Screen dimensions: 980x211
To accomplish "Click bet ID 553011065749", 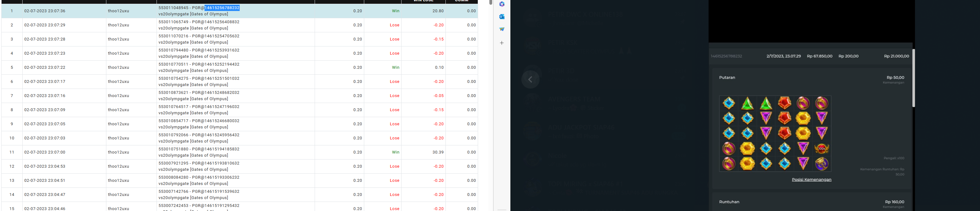I will pos(173,22).
